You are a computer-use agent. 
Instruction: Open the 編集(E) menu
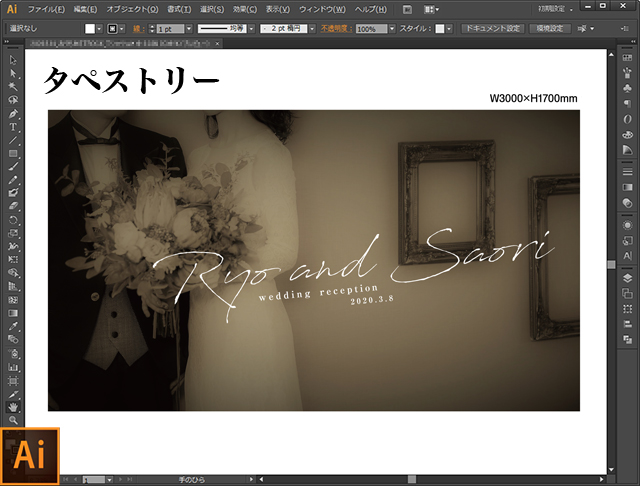[x=85, y=9]
